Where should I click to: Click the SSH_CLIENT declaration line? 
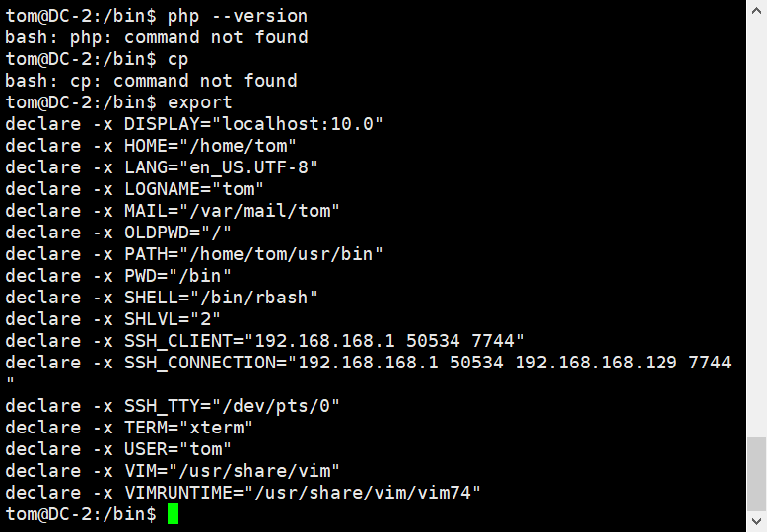tap(264, 341)
